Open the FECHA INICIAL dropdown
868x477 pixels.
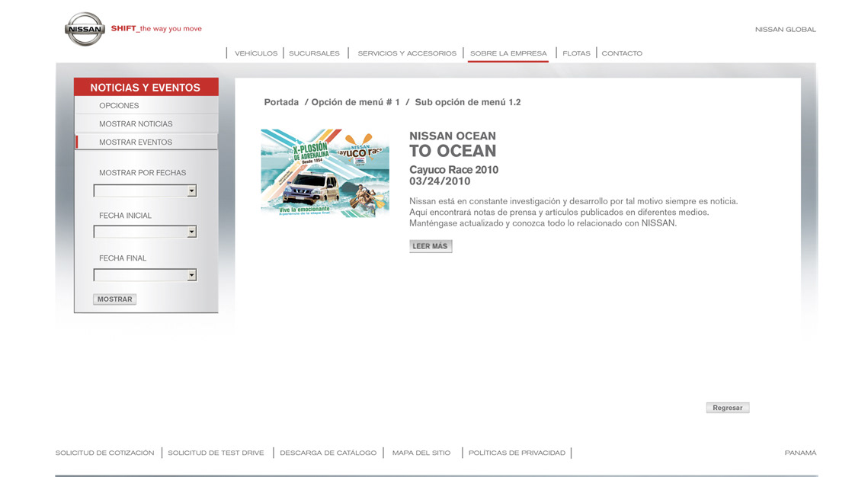point(145,232)
